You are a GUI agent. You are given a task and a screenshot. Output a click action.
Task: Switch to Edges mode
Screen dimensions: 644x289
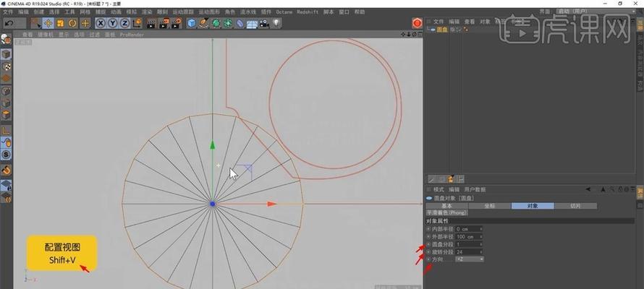pos(7,103)
